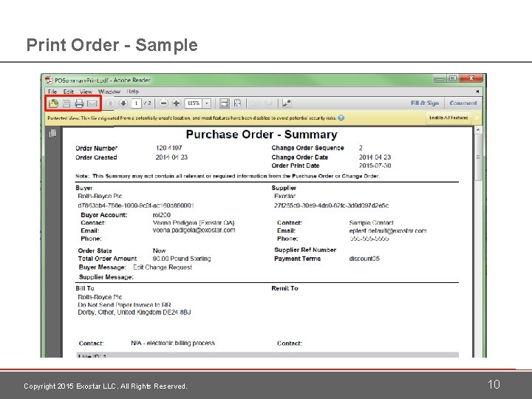
Task: Open the page thumbnails panel icon
Action: click(52, 133)
